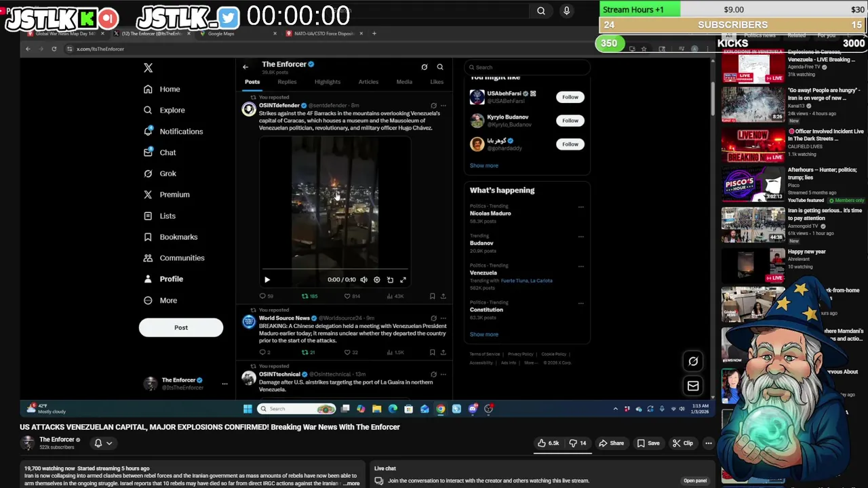Expand tweet video to fullscreen

(403, 279)
